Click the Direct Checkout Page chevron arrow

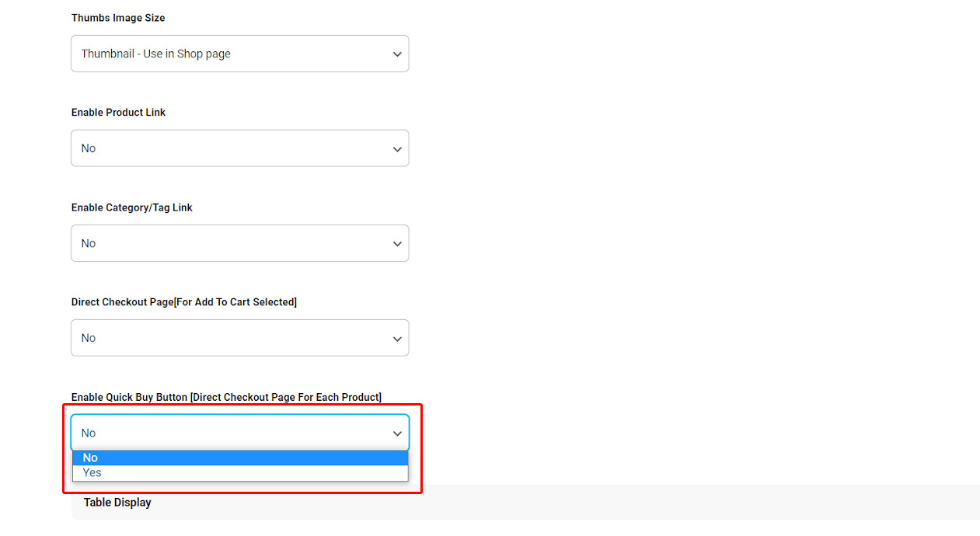397,339
